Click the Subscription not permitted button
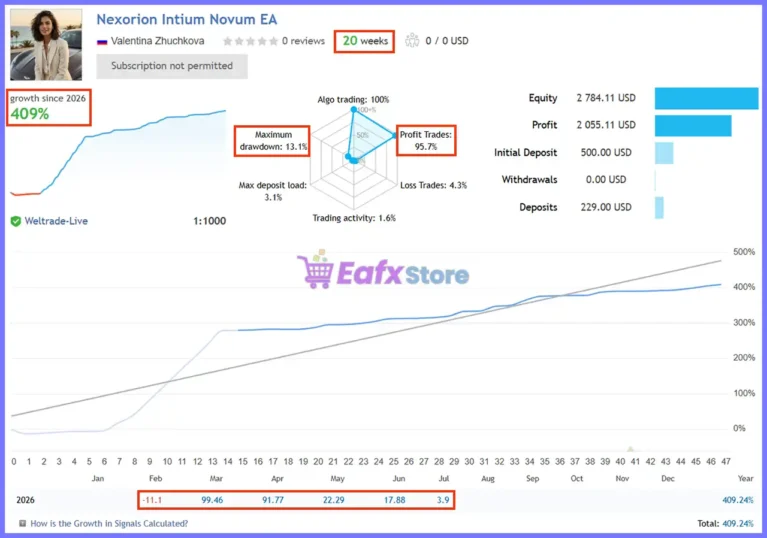Screen dimensions: 767x538 [x=172, y=66]
